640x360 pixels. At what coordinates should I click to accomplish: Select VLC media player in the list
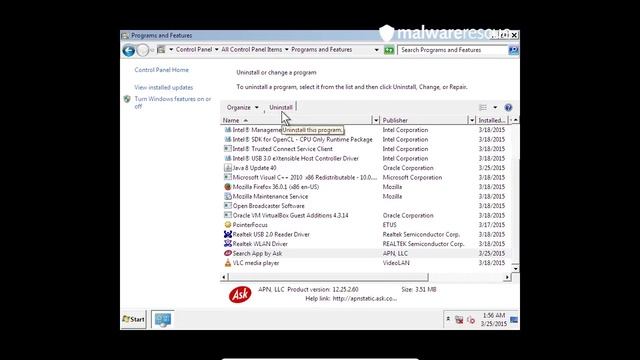[x=256, y=263]
